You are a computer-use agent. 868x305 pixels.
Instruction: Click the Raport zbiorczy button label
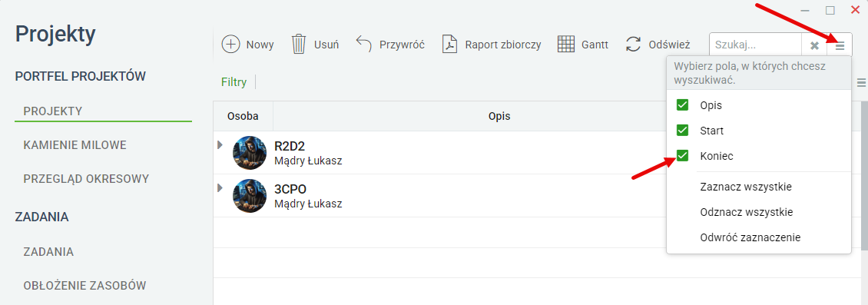(x=503, y=45)
